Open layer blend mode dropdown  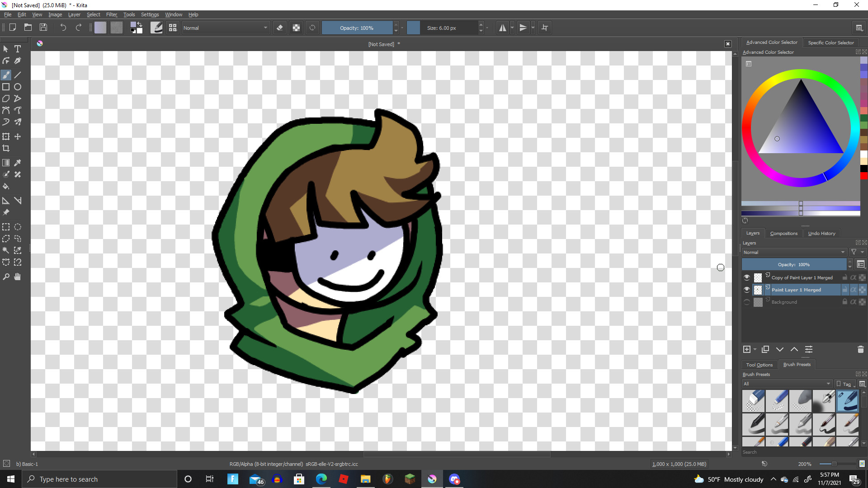pos(794,252)
